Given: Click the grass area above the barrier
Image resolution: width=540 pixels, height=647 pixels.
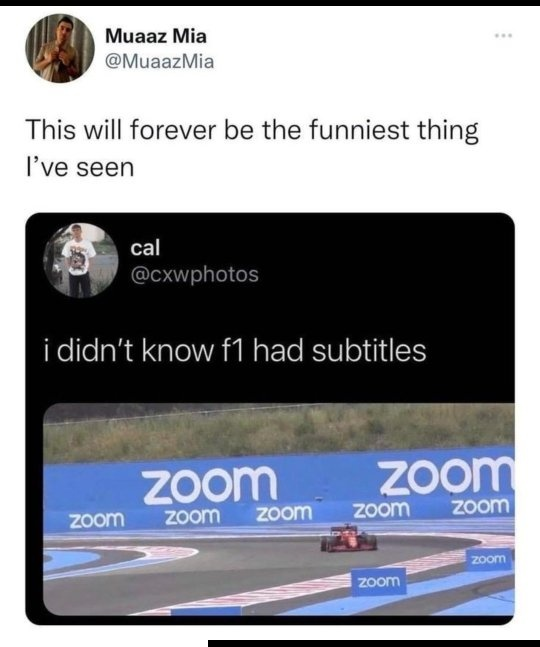Looking at the screenshot, I should (279, 431).
